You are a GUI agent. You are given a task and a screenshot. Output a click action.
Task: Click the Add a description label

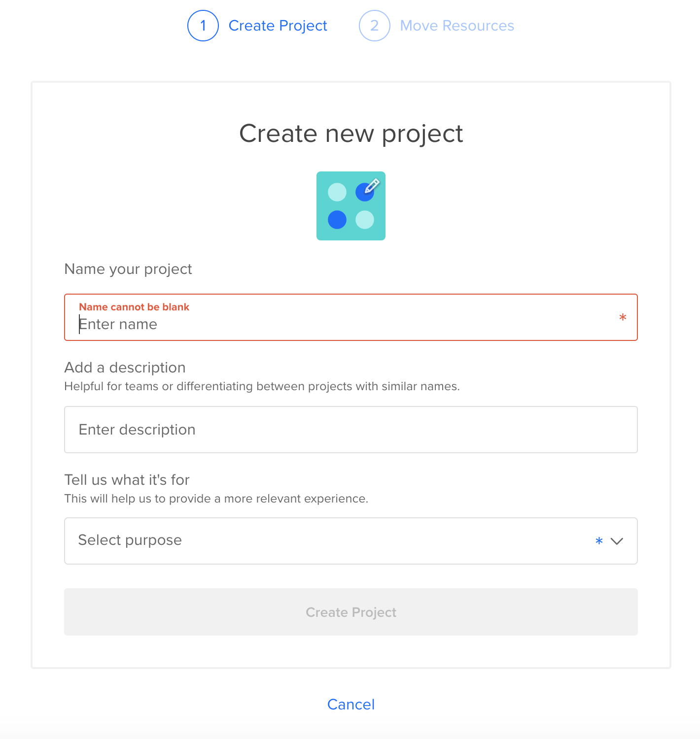tap(125, 368)
